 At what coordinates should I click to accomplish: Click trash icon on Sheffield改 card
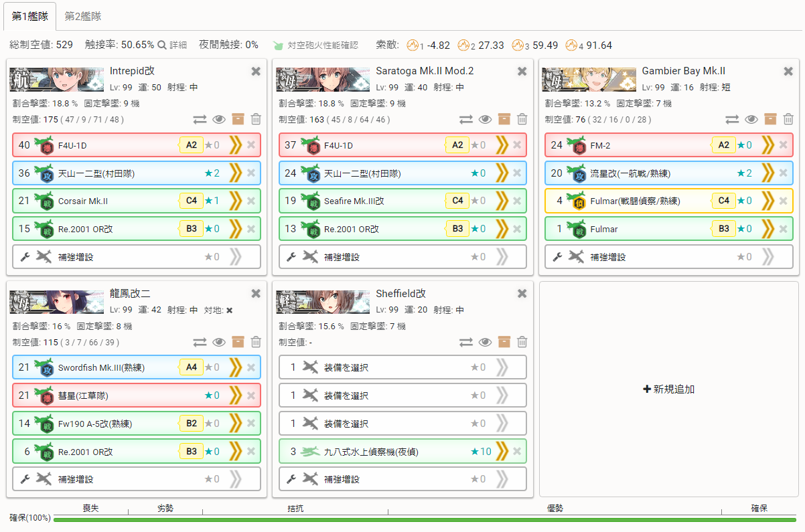[522, 342]
